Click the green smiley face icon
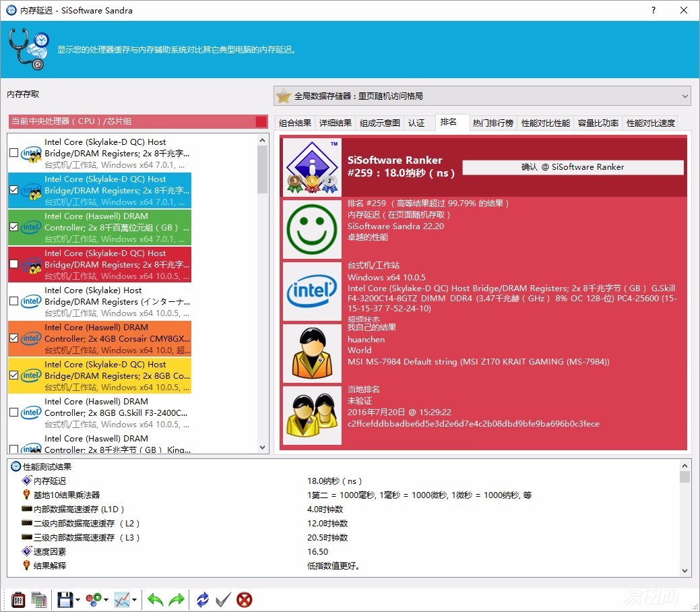 pos(312,229)
